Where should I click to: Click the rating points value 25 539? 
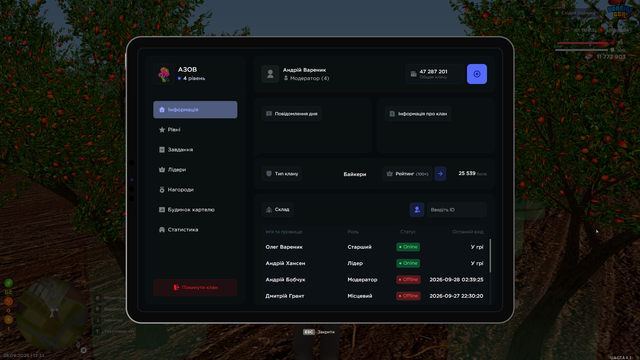467,173
